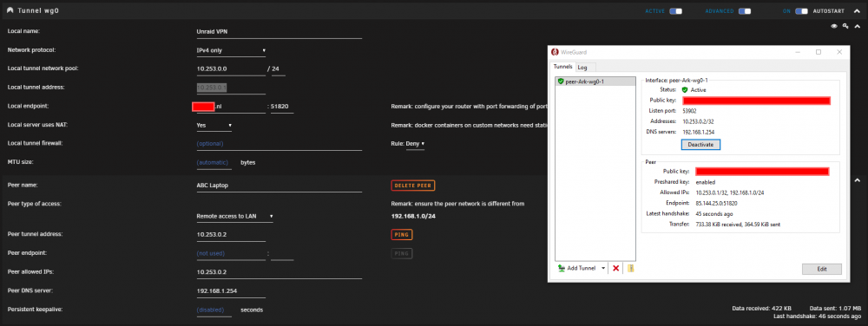Click the Allowed IPs value in WireGuard
868x326 pixels.
click(730, 192)
